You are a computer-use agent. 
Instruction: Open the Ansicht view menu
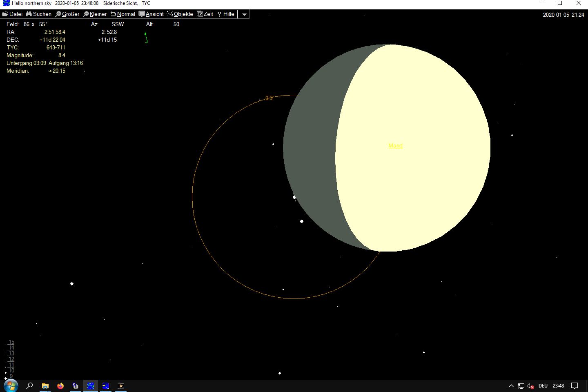(x=151, y=14)
